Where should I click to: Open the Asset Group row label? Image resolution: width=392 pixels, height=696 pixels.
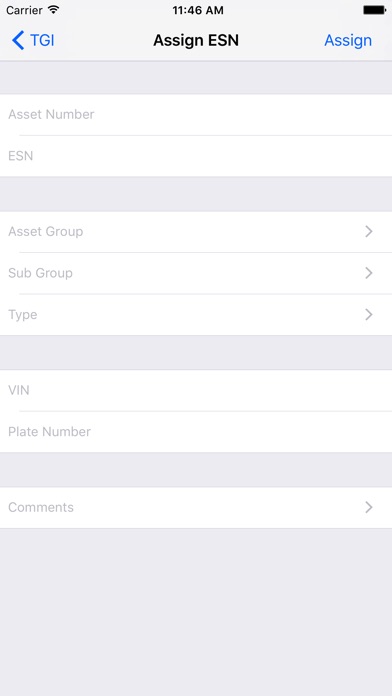tap(46, 232)
